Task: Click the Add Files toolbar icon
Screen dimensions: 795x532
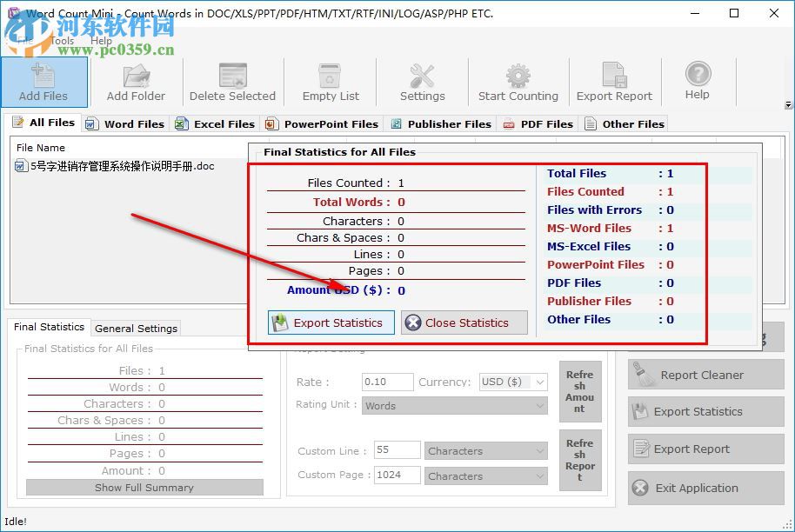Action: tap(43, 75)
